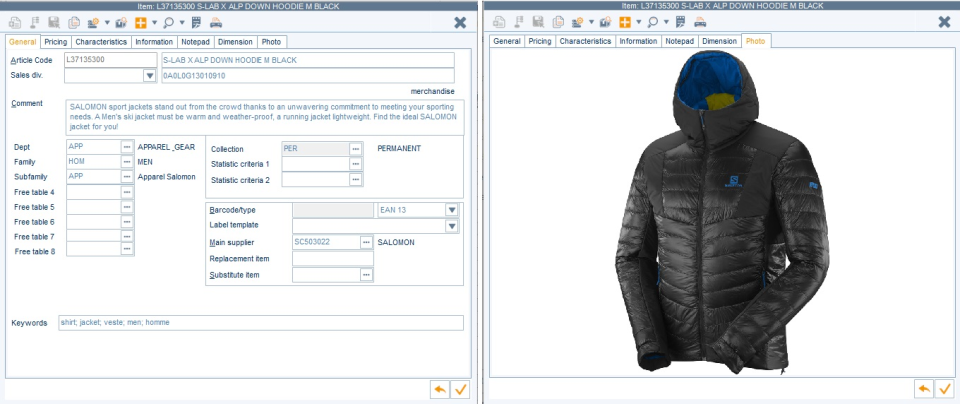Expand the Label template dropdown
The height and width of the screenshot is (404, 960).
[451, 226]
